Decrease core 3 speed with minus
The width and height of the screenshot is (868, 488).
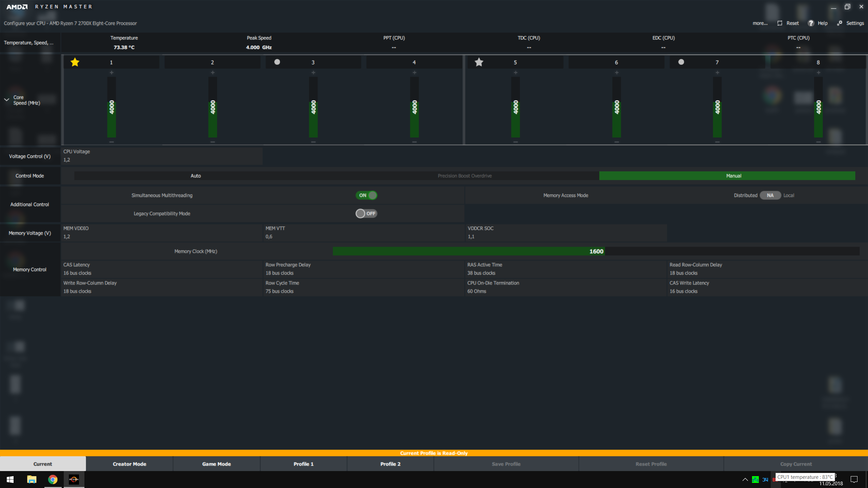[313, 142]
